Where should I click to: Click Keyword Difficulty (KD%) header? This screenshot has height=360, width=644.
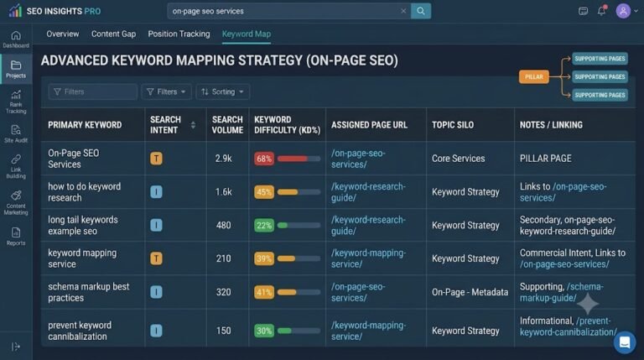pyautogui.click(x=287, y=125)
